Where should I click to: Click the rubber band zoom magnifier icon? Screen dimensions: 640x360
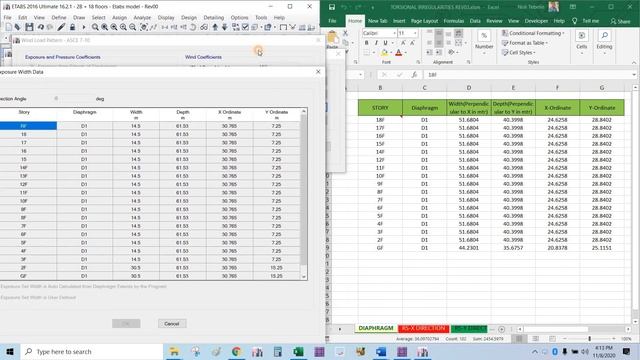95,27
